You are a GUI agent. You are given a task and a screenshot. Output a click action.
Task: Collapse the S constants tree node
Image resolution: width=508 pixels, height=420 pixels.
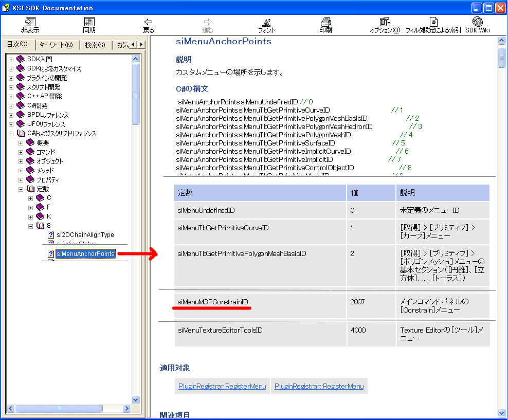coord(30,226)
